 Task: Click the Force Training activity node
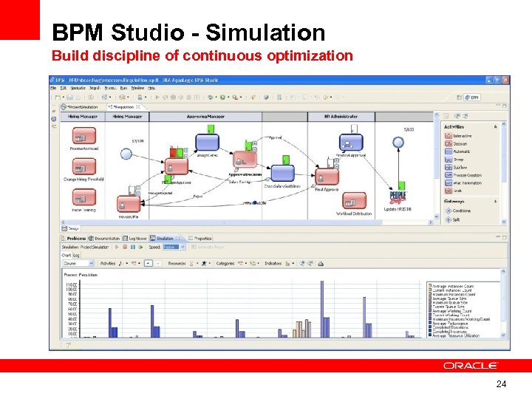pyautogui.click(x=84, y=197)
